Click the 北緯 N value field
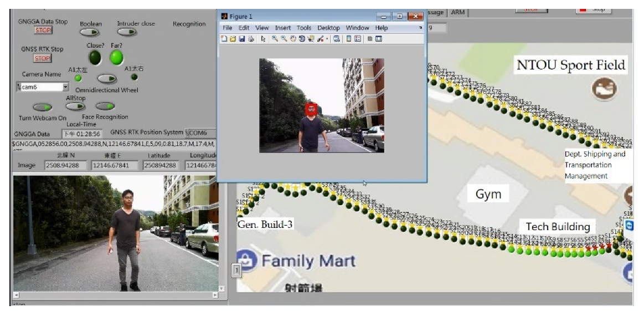644x315 pixels. [x=65, y=165]
